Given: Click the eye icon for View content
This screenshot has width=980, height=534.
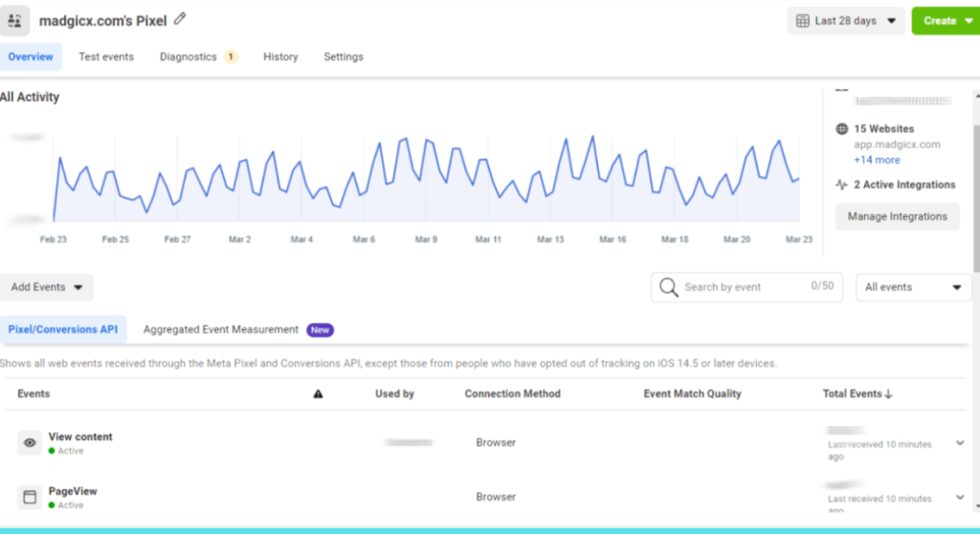Looking at the screenshot, I should (30, 443).
